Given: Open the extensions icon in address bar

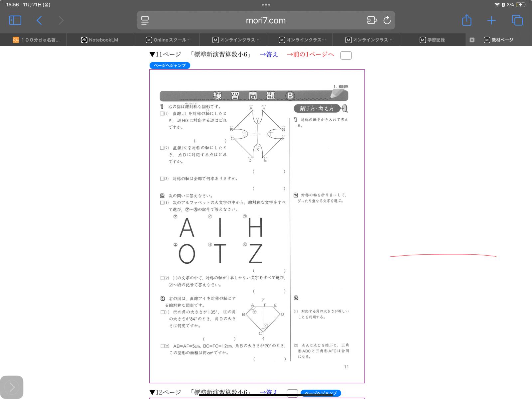Looking at the screenshot, I should click(372, 20).
